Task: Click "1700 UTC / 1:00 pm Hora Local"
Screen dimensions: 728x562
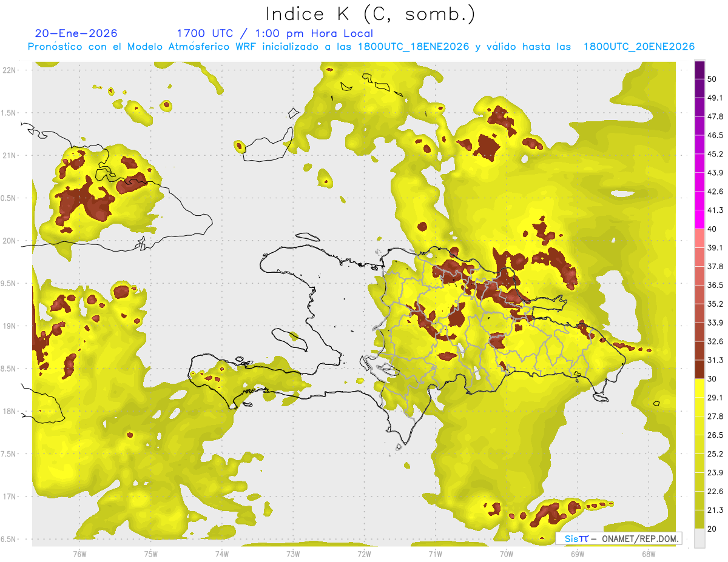Action: (x=275, y=33)
